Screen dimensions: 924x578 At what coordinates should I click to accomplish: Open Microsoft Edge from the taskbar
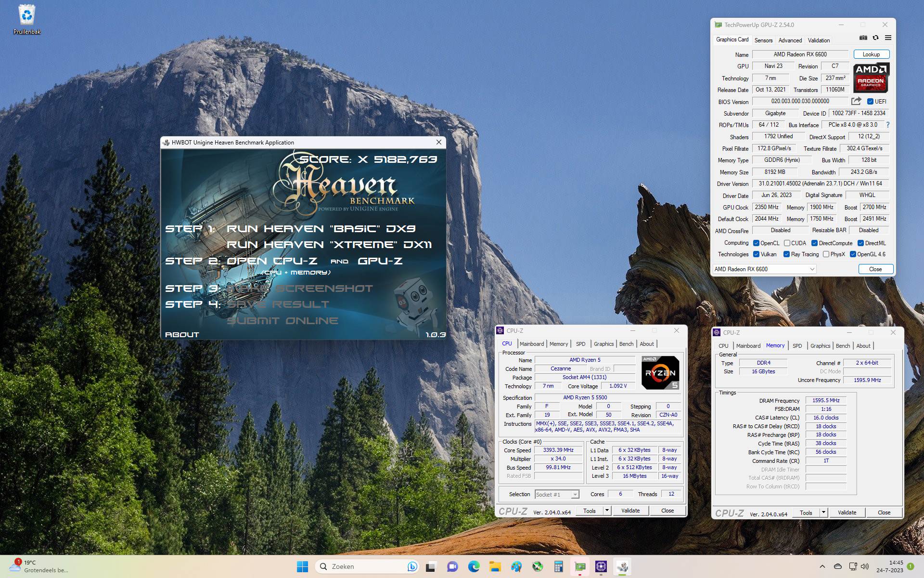tap(474, 566)
